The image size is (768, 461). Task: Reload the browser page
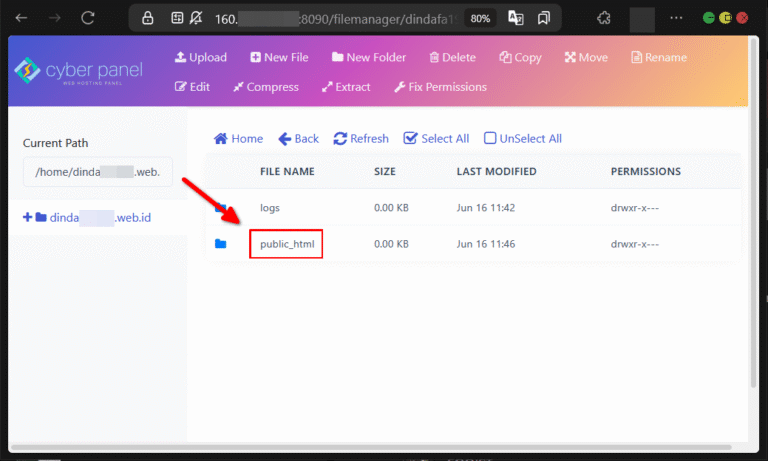[x=88, y=18]
